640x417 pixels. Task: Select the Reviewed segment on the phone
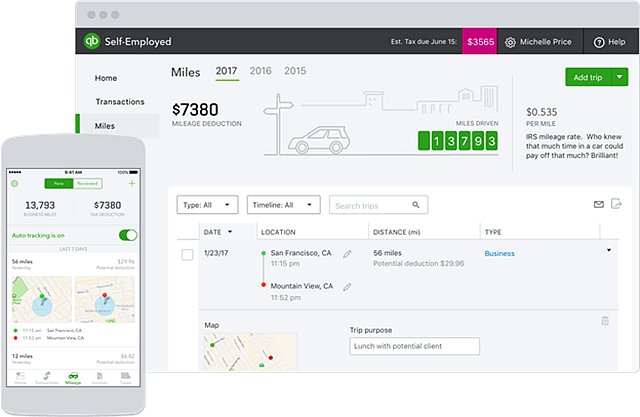click(x=87, y=184)
